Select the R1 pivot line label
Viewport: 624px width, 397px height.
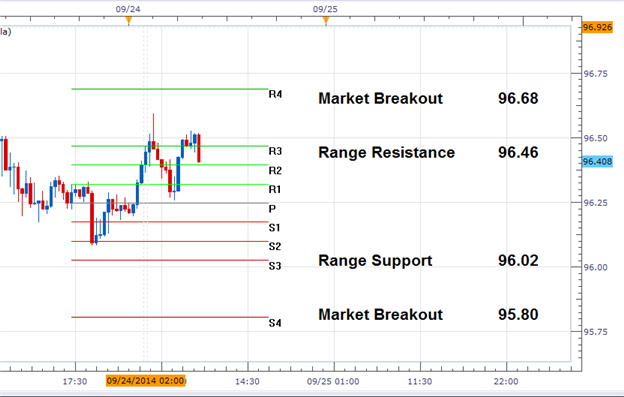click(x=275, y=189)
